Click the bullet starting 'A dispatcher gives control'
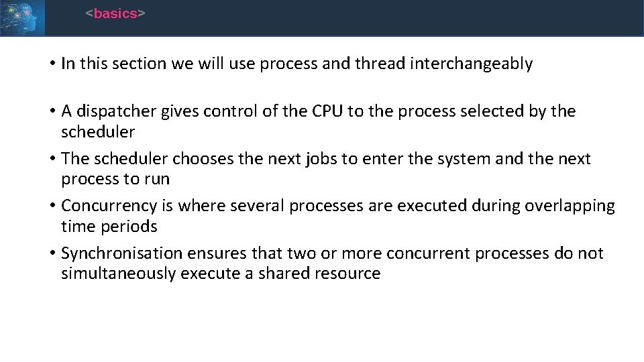644x362 pixels. 313,121
